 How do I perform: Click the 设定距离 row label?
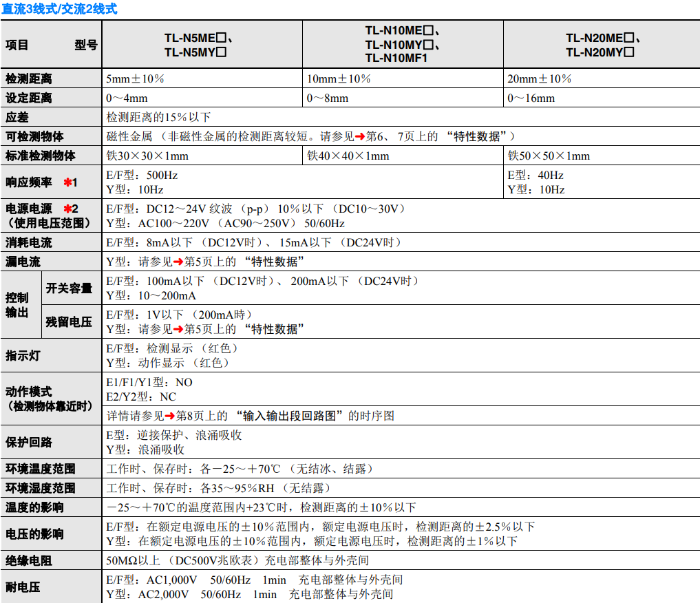click(x=29, y=98)
